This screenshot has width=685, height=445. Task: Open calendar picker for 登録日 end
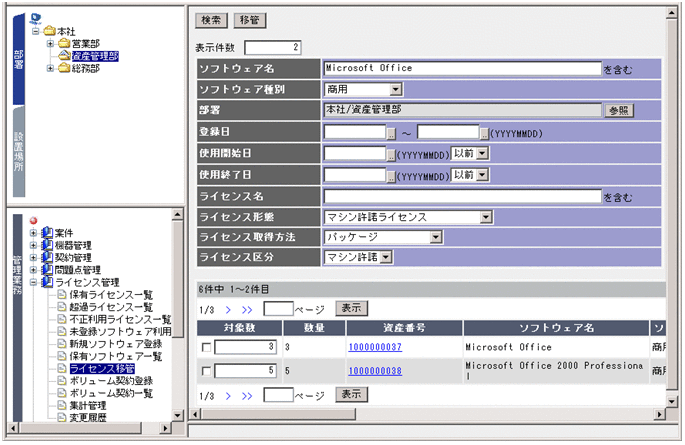[484, 134]
